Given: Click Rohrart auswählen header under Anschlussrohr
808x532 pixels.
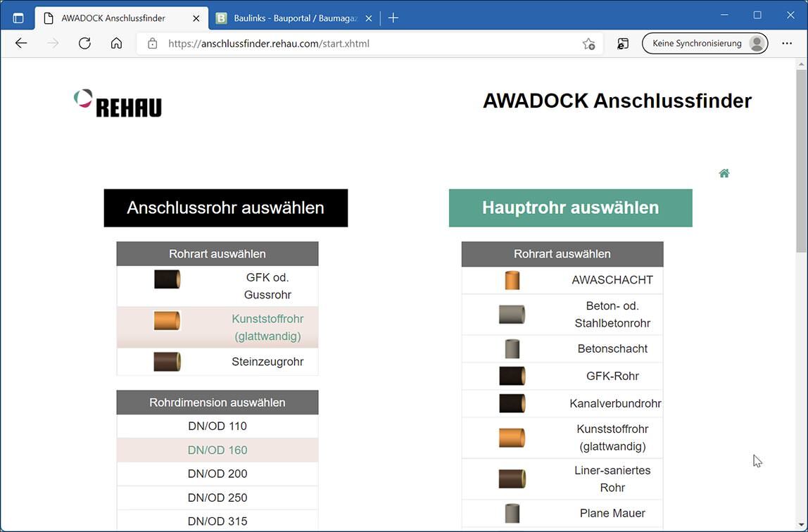Looking at the screenshot, I should point(217,254).
